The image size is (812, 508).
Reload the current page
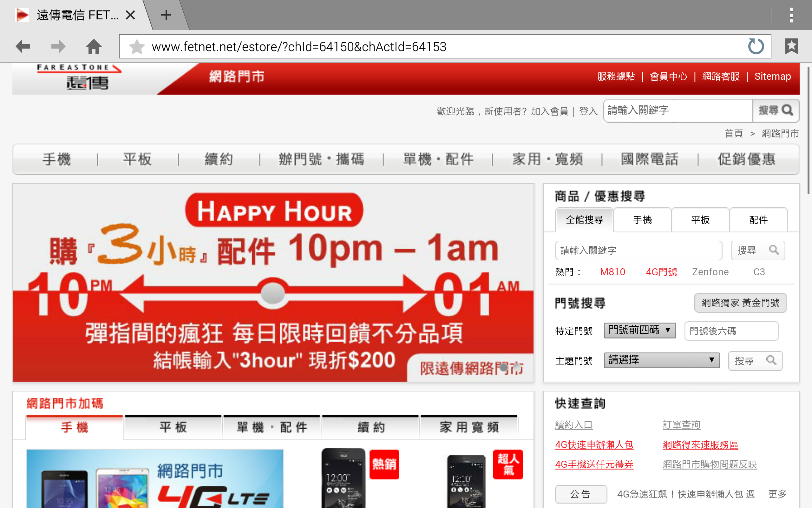756,46
